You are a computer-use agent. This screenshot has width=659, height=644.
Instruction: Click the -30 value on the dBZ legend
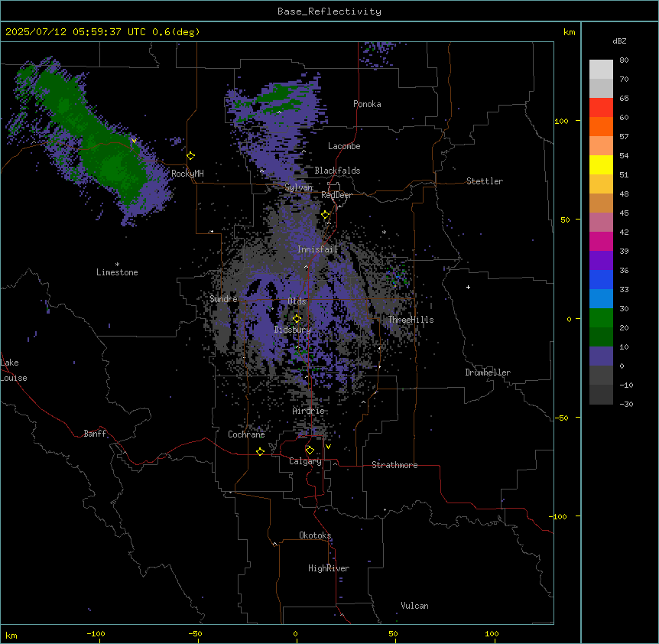click(626, 405)
